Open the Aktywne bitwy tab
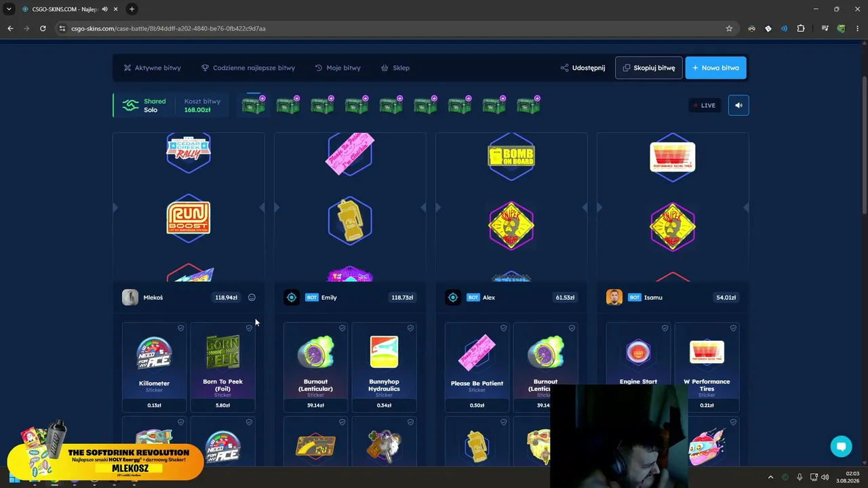 152,68
